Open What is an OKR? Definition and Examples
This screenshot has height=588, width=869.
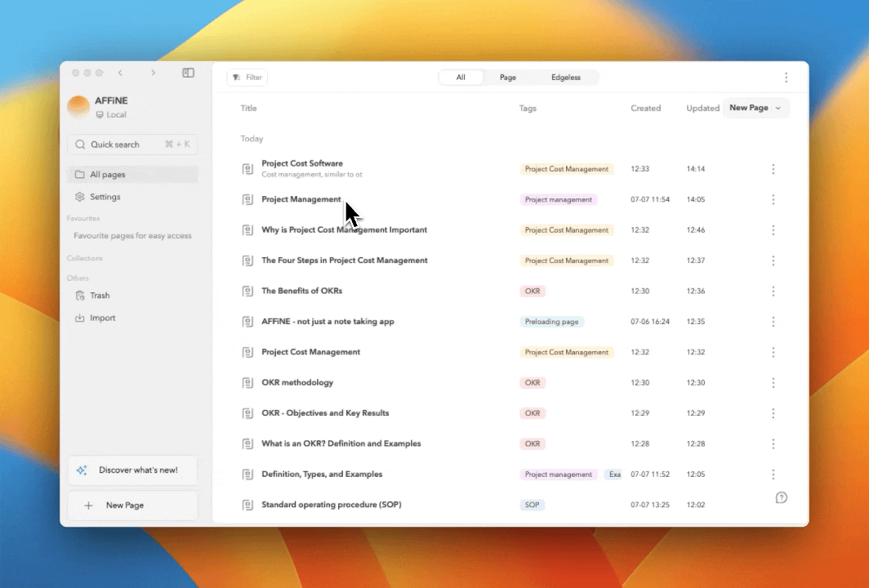click(x=341, y=443)
